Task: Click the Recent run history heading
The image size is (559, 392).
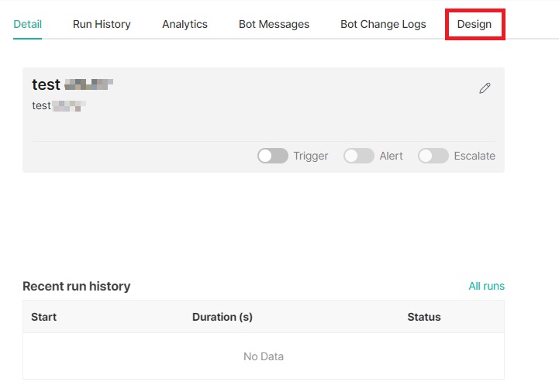Action: (76, 286)
